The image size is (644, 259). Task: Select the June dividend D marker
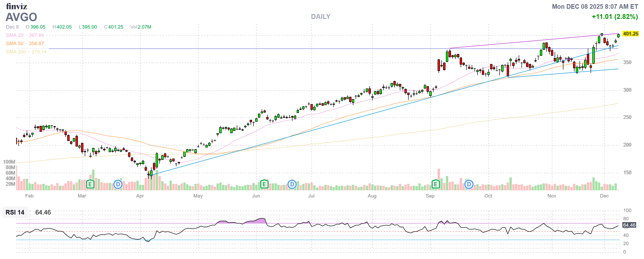pos(292,185)
